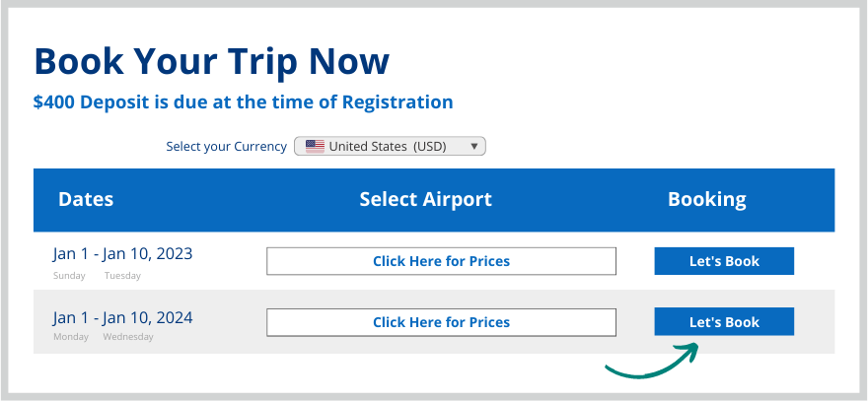
Task: Click the Dates column header
Action: [x=86, y=199]
